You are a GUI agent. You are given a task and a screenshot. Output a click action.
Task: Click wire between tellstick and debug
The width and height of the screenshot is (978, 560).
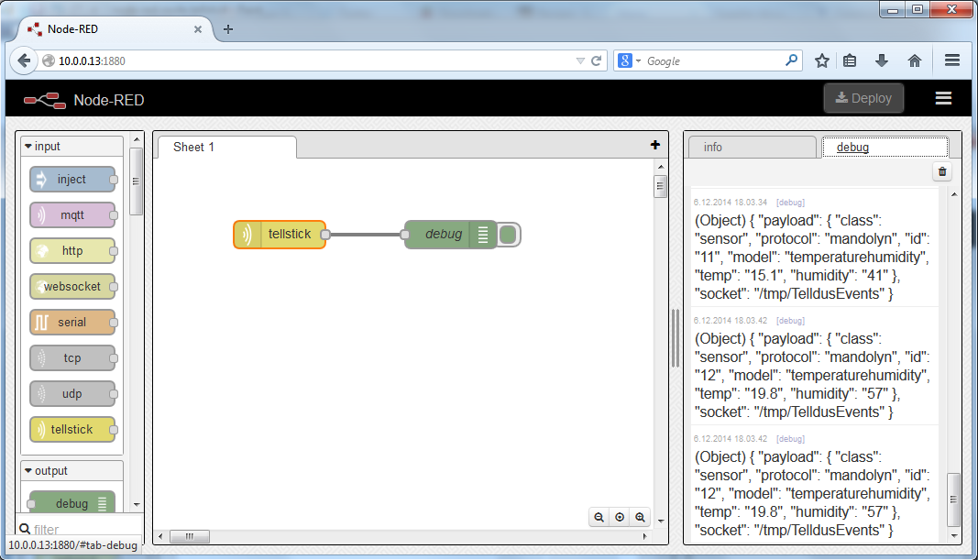pos(365,235)
